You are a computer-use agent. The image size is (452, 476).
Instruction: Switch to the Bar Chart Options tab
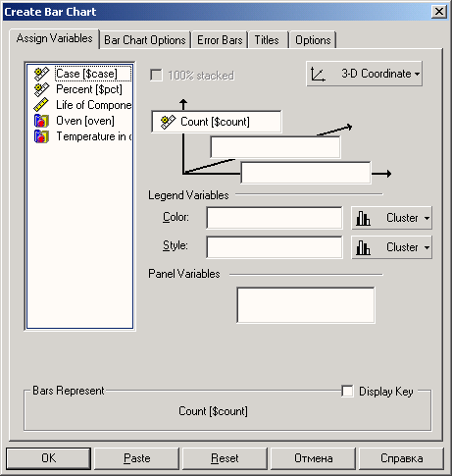(145, 40)
